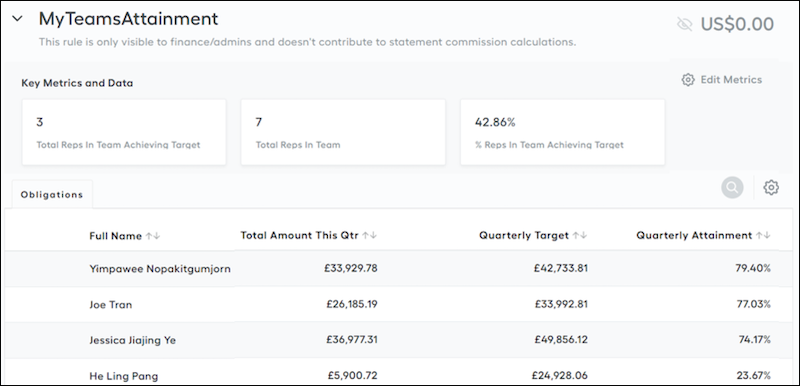Sort by Total Amount This Qtr arrows
The image size is (800, 386).
(370, 235)
